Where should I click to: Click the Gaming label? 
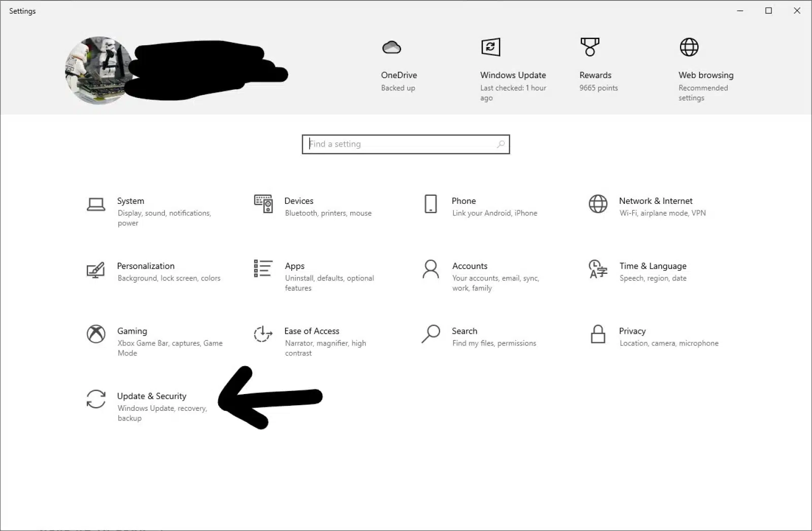132,331
